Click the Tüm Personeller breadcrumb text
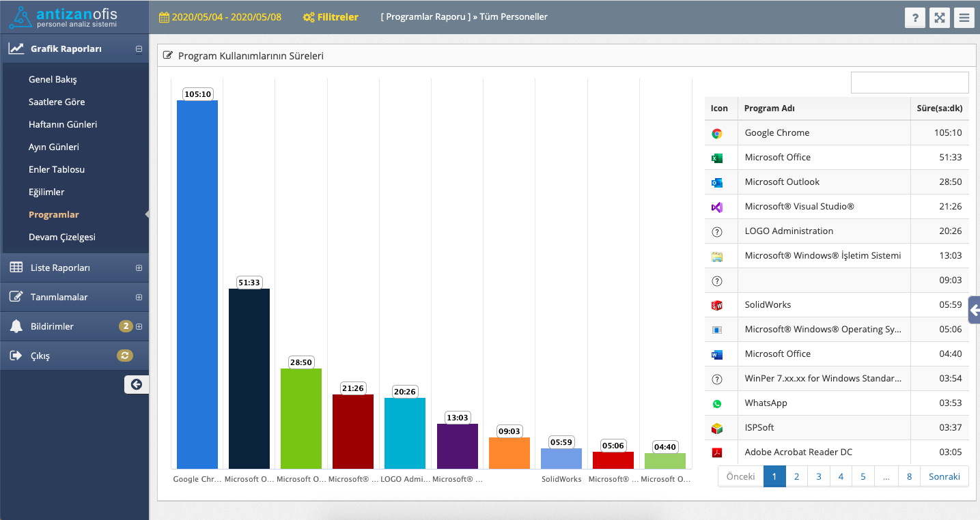980x520 pixels. 514,17
